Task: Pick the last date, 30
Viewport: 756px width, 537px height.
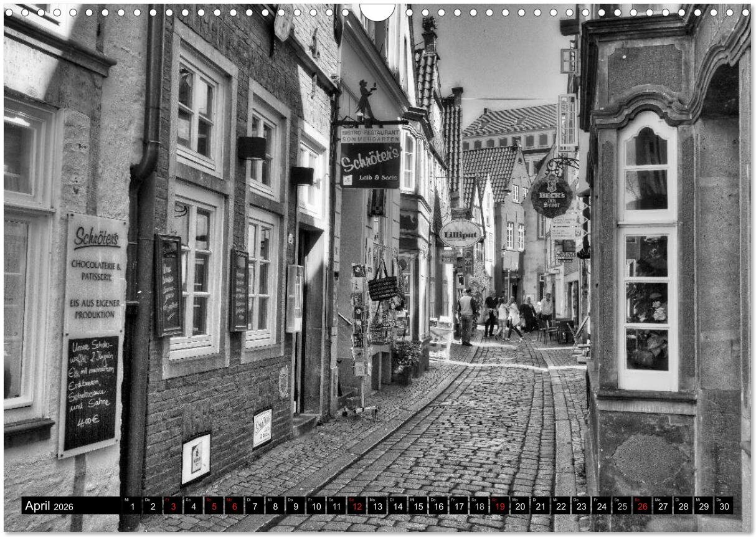Action: tap(724, 506)
